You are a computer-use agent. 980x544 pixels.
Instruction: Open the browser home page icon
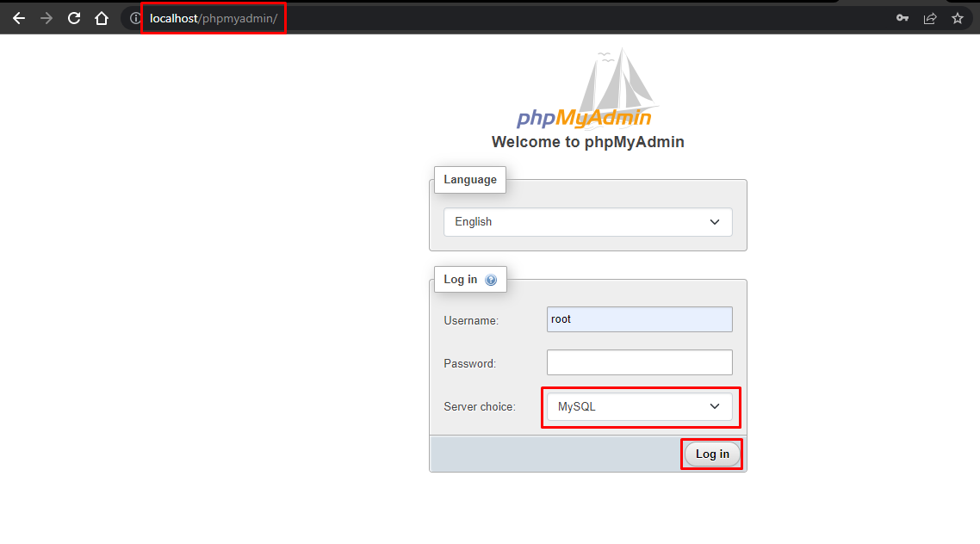(x=102, y=18)
